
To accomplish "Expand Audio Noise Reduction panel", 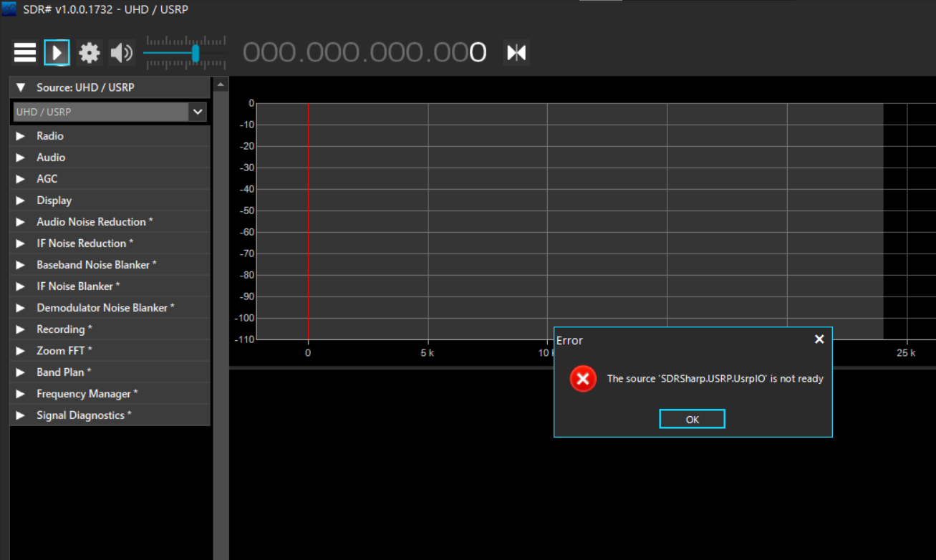I will point(110,222).
